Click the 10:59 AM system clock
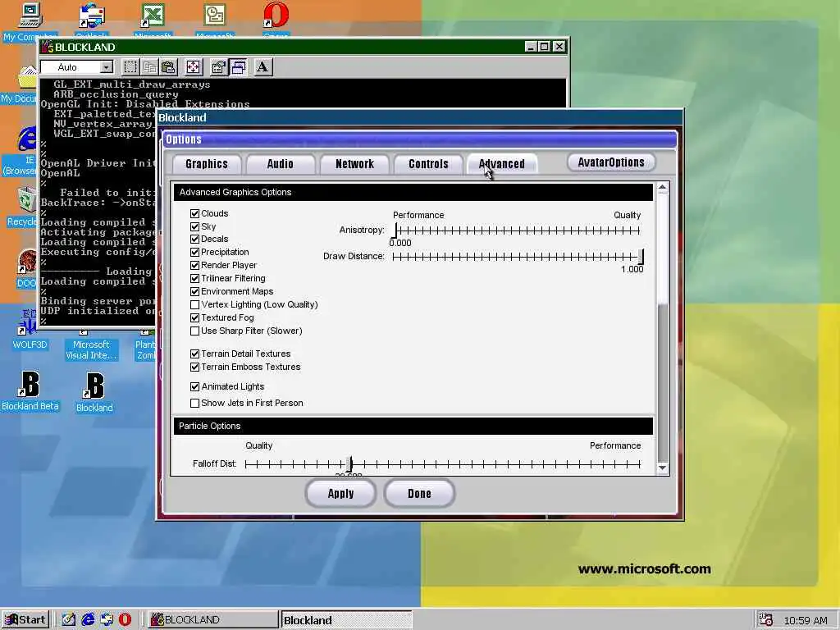 [x=806, y=620]
